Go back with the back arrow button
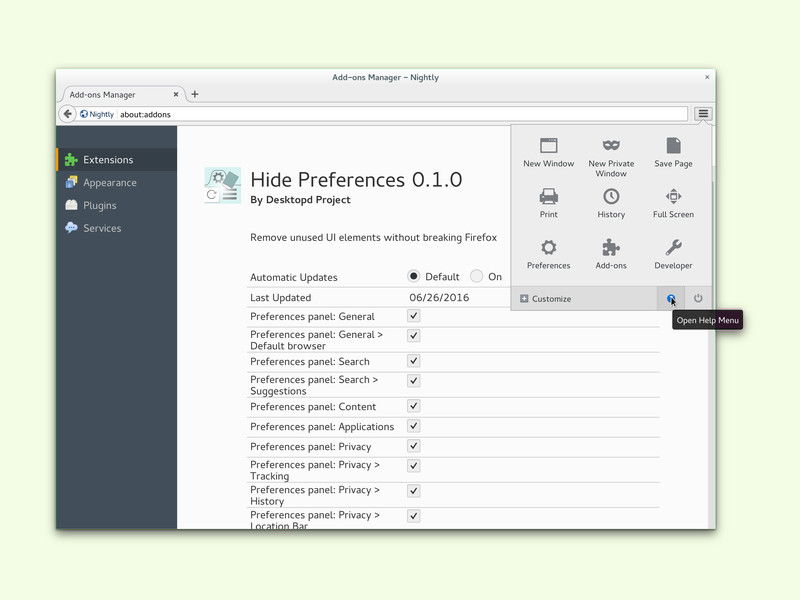 coord(67,114)
